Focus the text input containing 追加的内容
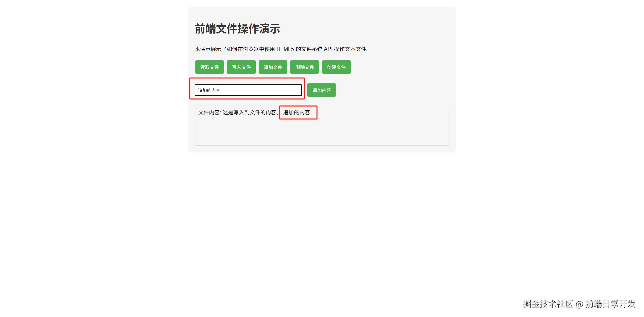Viewport: 644px width, 317px height. 248,90
